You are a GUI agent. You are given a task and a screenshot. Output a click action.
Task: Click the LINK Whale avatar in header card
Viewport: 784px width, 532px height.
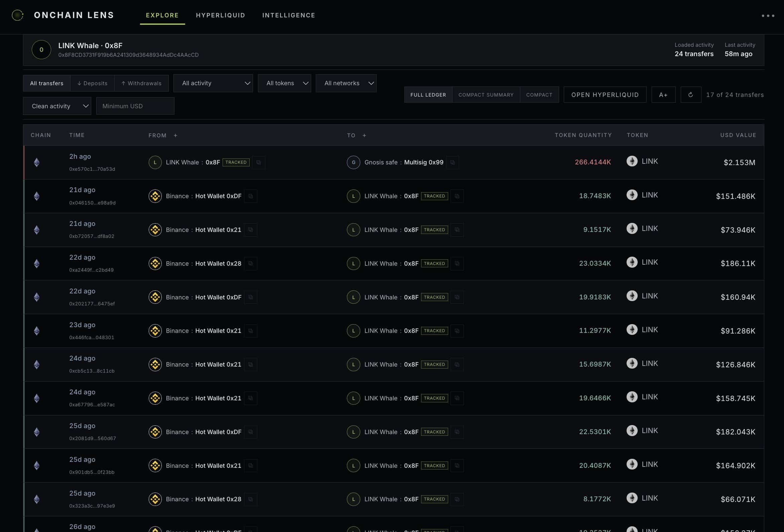click(x=41, y=49)
